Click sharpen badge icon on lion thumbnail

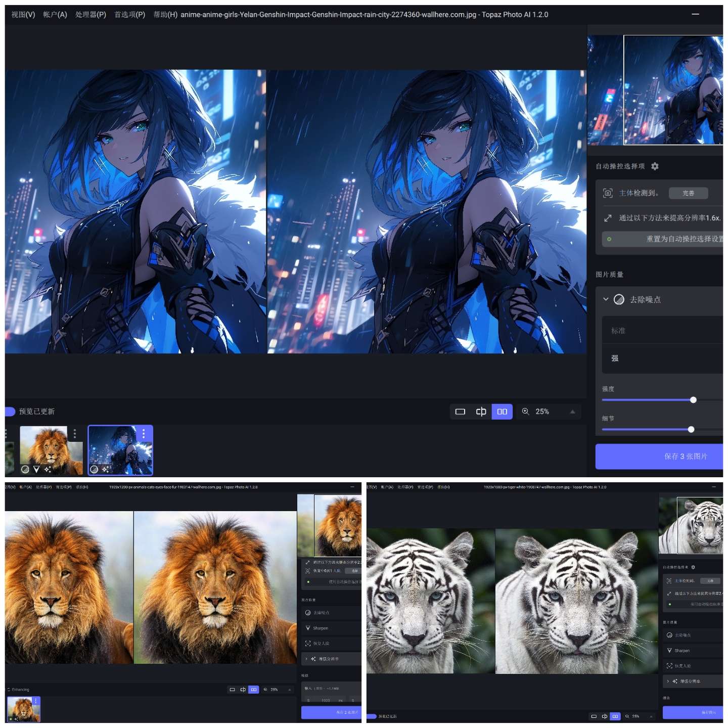click(36, 470)
